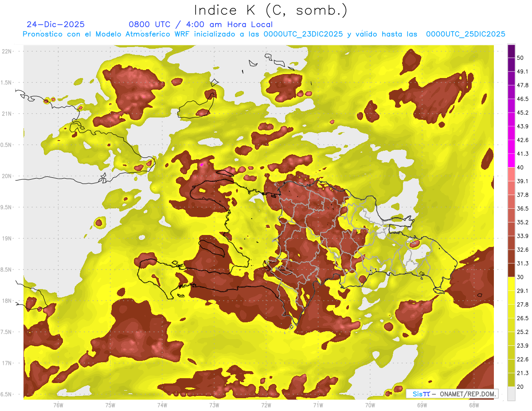Click the colorbar label "49.1"
Image resolution: width=532 pixels, height=411 pixels.
(522, 72)
